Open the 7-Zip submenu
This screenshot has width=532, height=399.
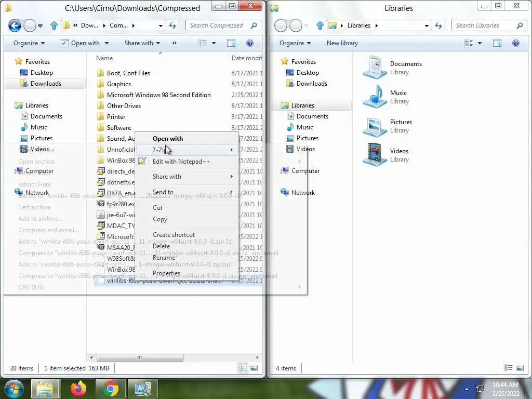(187, 150)
